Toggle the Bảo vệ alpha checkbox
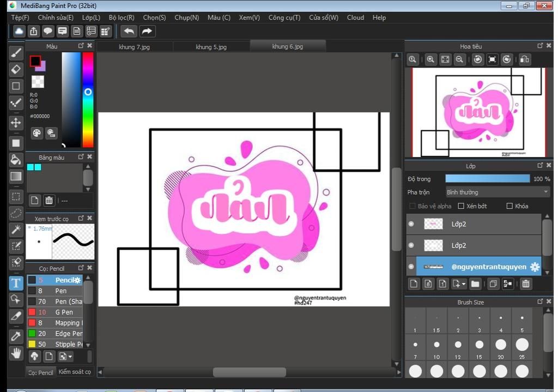The image size is (558, 392). [x=413, y=206]
